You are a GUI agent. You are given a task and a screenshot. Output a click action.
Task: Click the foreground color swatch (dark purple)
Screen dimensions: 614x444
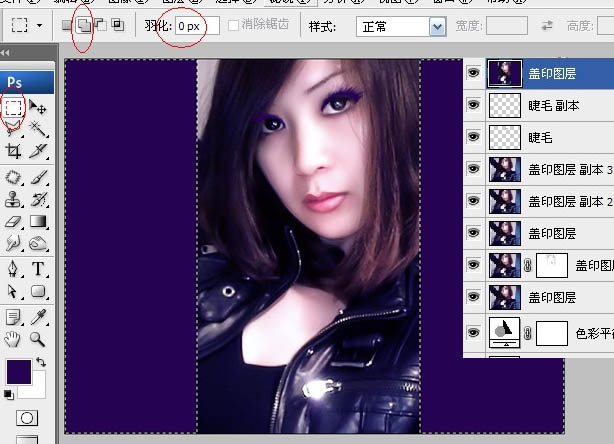click(x=18, y=372)
